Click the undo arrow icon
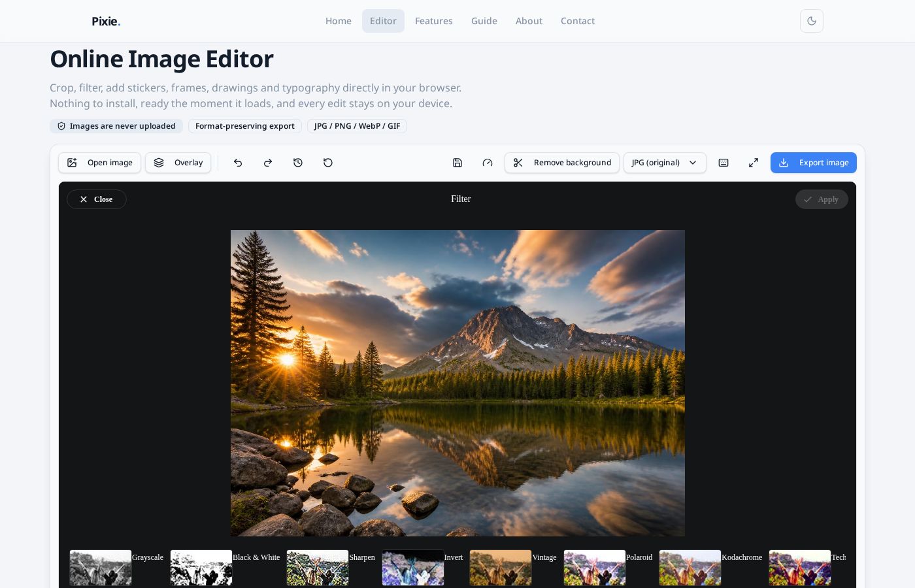This screenshot has height=588, width=915. point(238,163)
